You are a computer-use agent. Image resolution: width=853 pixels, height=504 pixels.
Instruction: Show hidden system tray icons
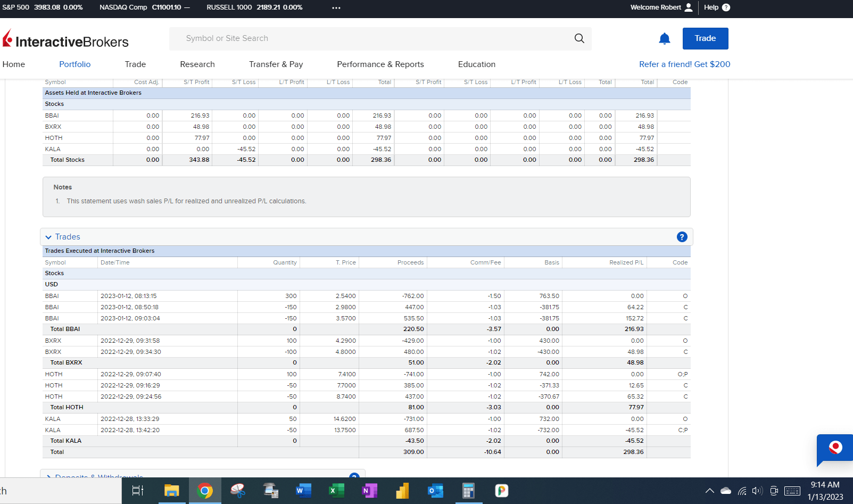709,491
